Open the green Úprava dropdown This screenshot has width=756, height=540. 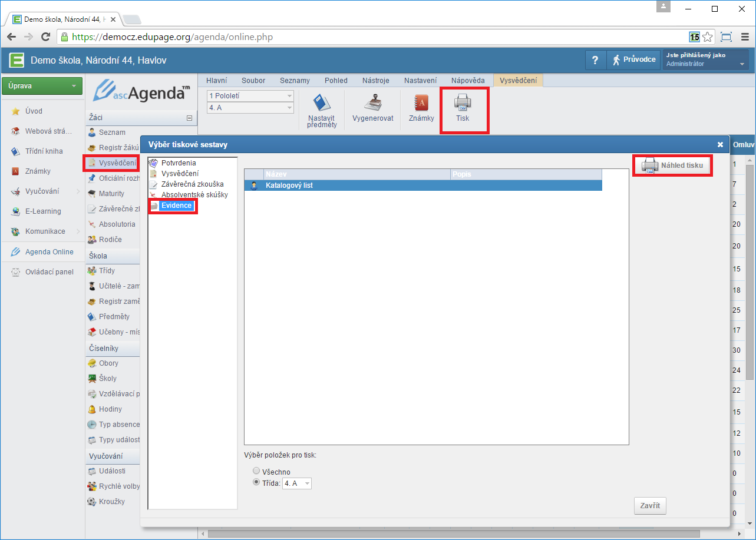click(41, 86)
